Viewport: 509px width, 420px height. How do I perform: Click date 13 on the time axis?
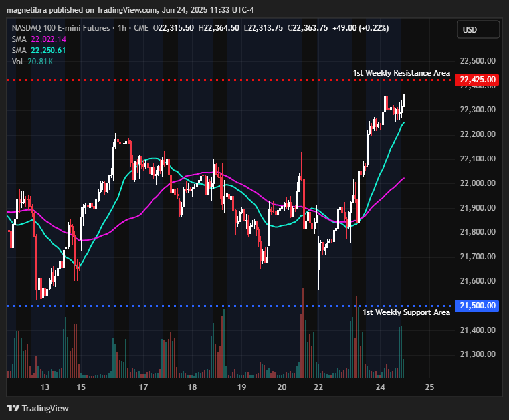coord(45,387)
